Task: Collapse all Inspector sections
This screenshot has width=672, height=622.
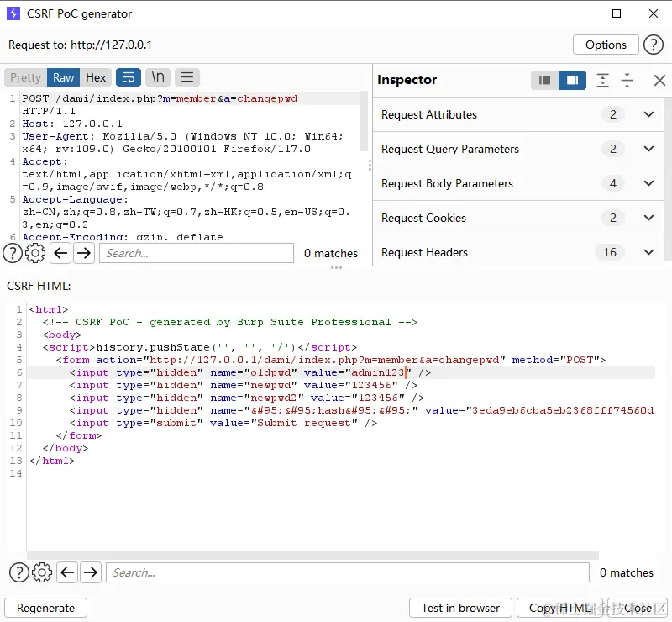Action: point(627,80)
